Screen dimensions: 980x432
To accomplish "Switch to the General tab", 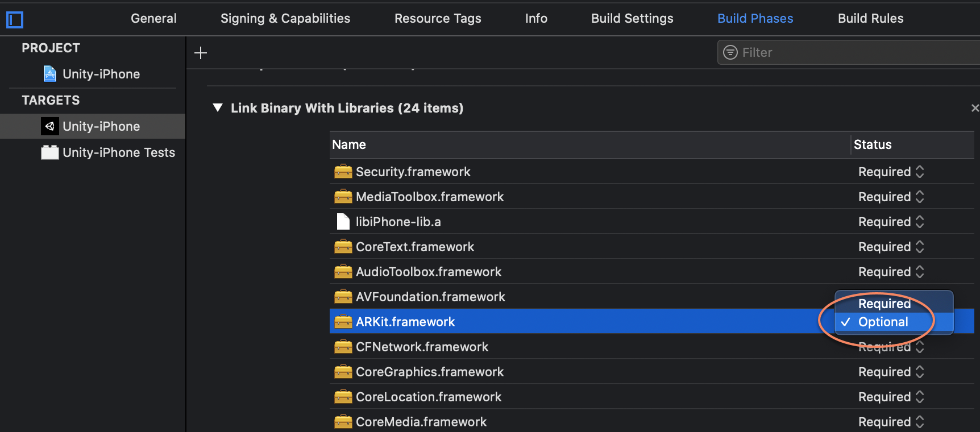I will pos(153,18).
